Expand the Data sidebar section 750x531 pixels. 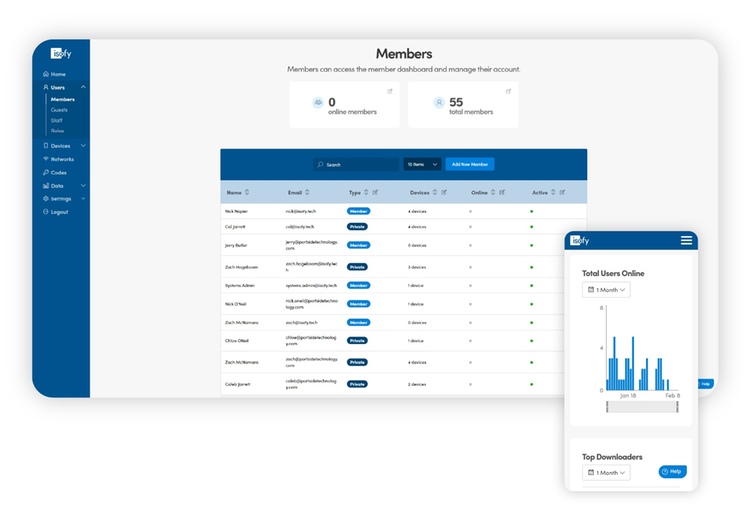83,186
